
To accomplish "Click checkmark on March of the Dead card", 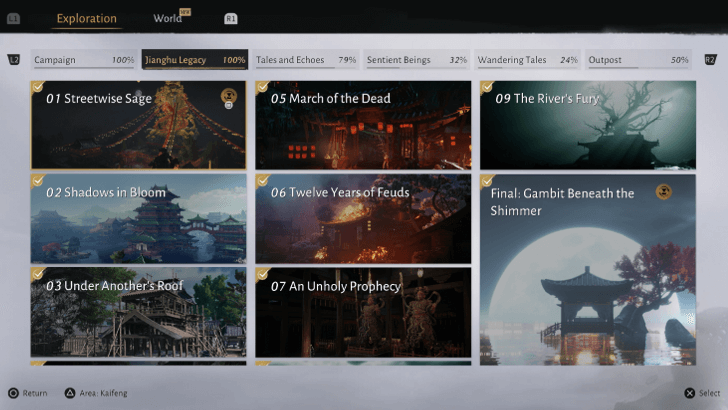I will (262, 87).
